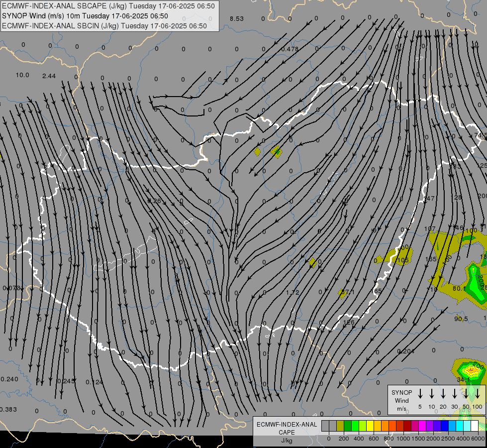Click the 5 m/s wind arrow symbol
487x448 pixels.
[420, 393]
